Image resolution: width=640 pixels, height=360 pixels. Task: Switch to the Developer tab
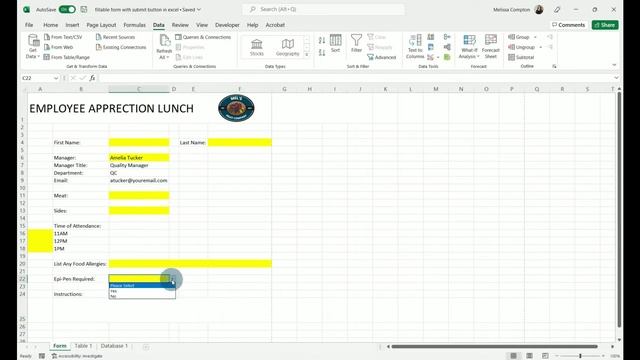[227, 25]
